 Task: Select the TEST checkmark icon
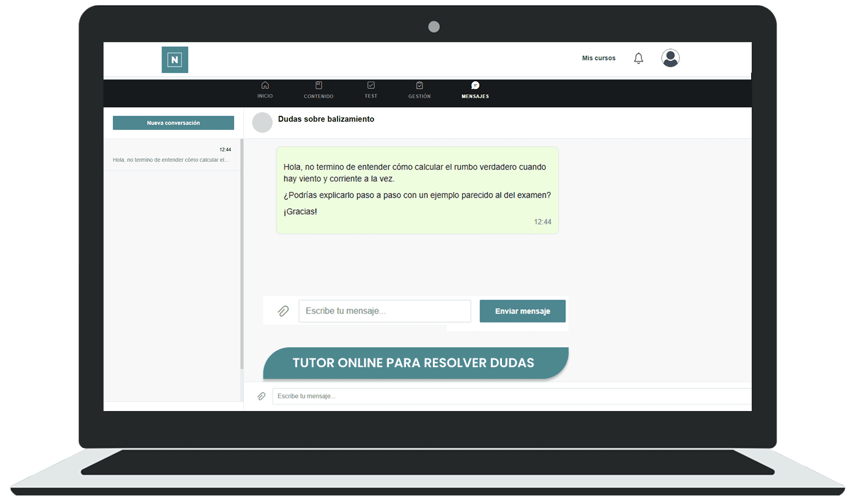tap(371, 85)
